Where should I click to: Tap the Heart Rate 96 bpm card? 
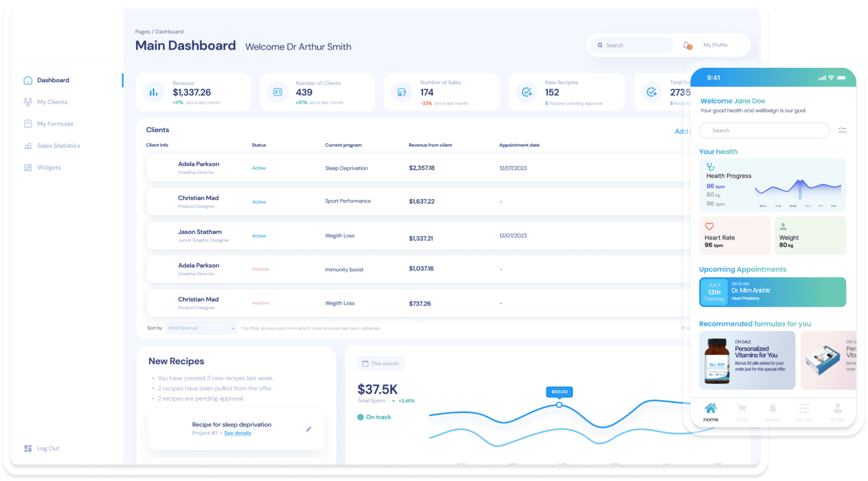click(735, 236)
